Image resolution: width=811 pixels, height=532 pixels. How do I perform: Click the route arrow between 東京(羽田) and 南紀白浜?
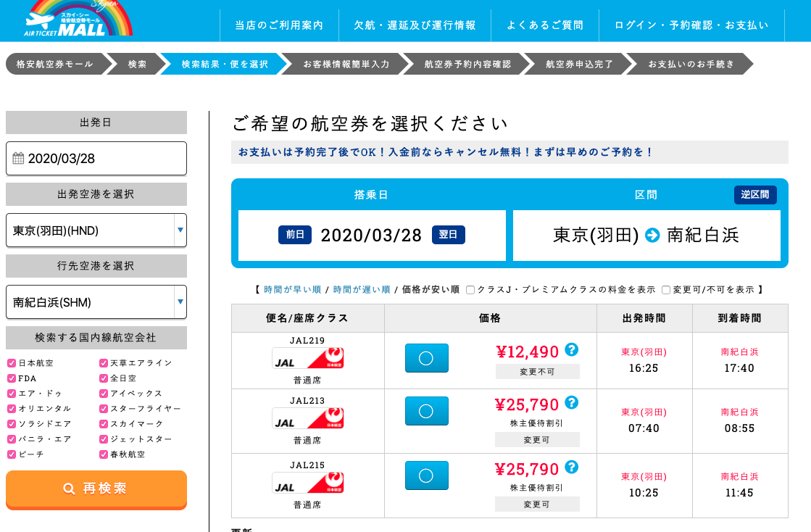[x=653, y=236]
